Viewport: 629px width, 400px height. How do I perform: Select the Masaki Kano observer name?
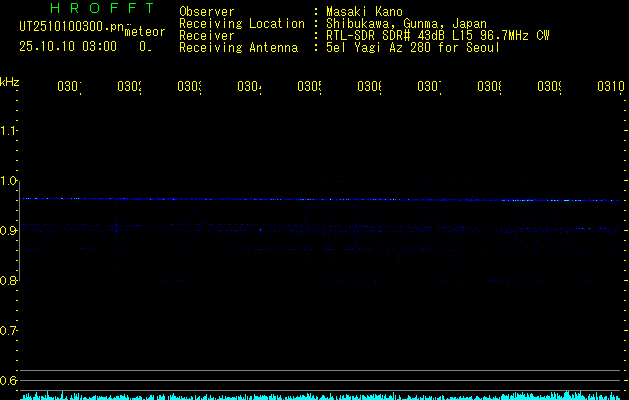pos(364,12)
